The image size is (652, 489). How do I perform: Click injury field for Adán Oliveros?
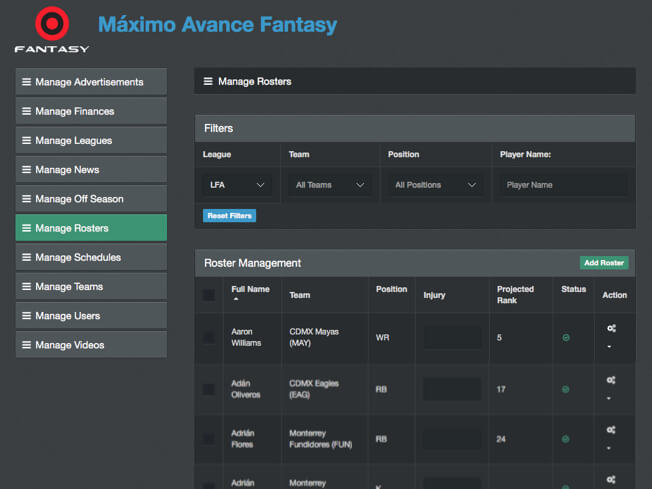[x=452, y=389]
